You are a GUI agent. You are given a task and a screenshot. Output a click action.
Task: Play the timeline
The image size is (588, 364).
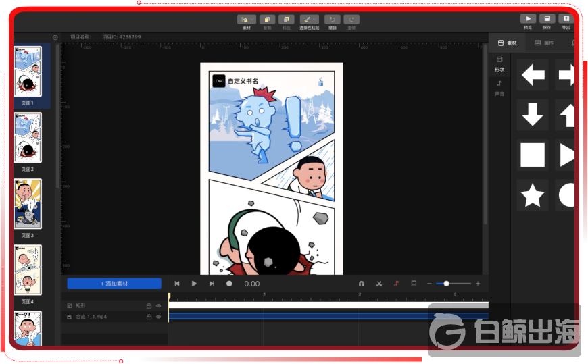194,284
